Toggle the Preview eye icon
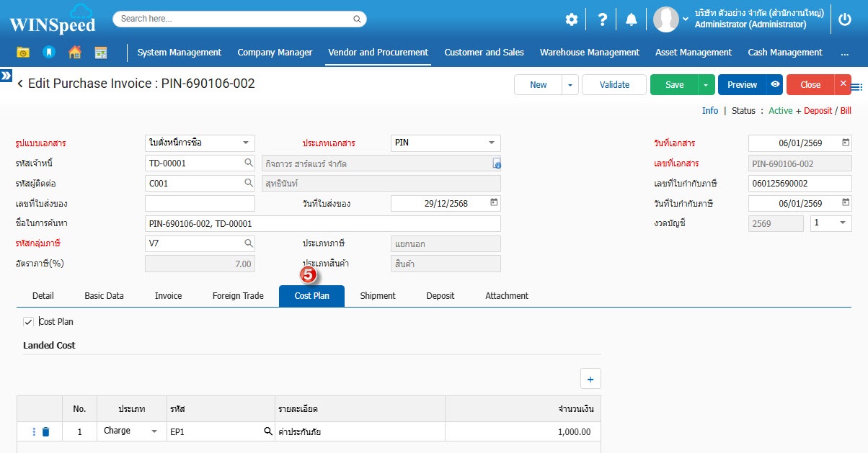 click(774, 84)
